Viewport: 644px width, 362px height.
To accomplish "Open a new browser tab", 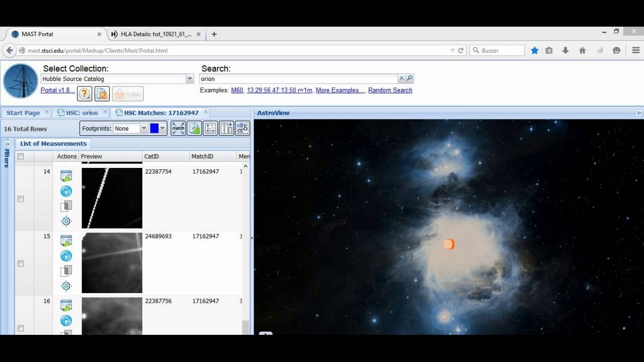I will tap(214, 34).
